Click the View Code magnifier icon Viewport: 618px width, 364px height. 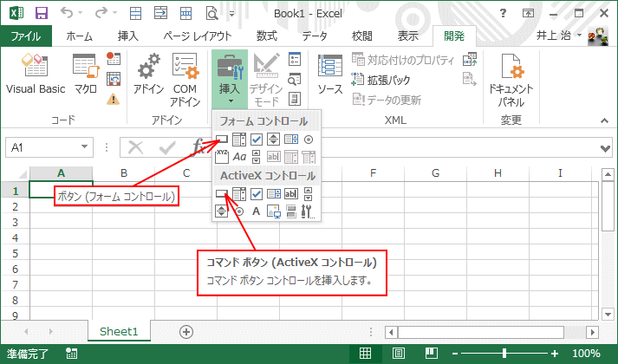[x=295, y=79]
